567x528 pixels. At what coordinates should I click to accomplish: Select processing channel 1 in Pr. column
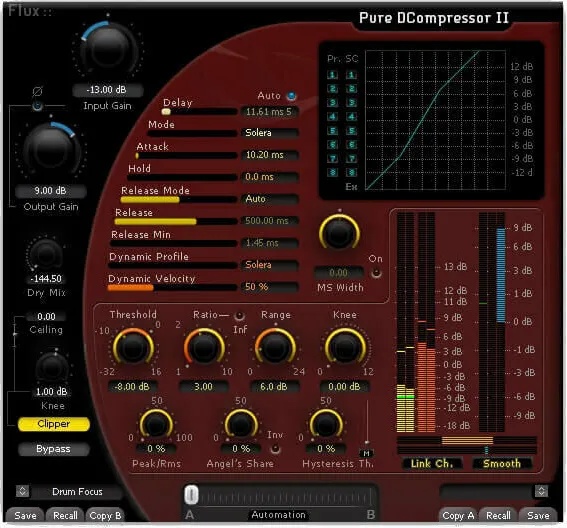point(332,75)
